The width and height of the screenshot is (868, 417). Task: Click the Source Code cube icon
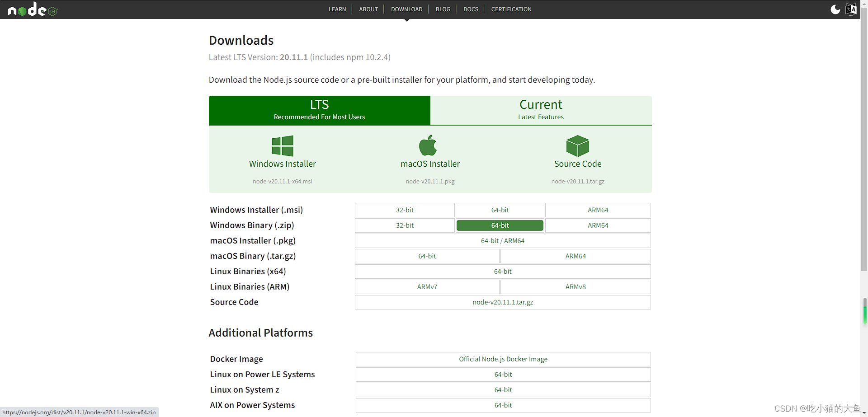point(578,146)
